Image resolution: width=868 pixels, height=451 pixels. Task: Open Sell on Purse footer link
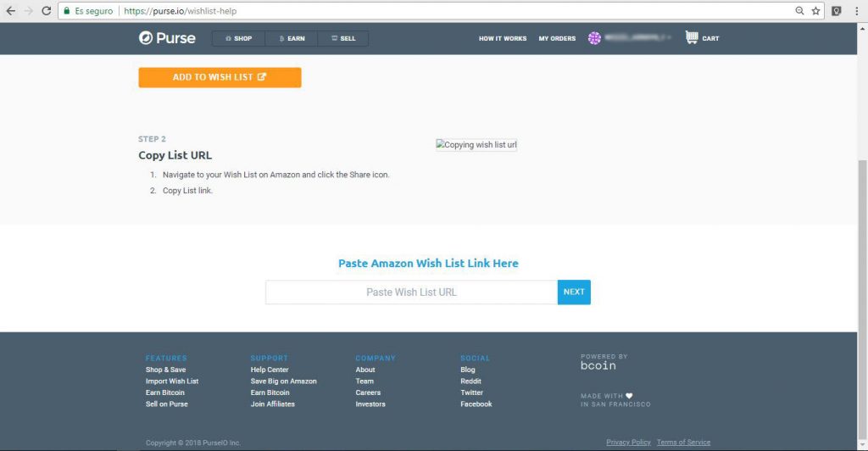pos(167,404)
